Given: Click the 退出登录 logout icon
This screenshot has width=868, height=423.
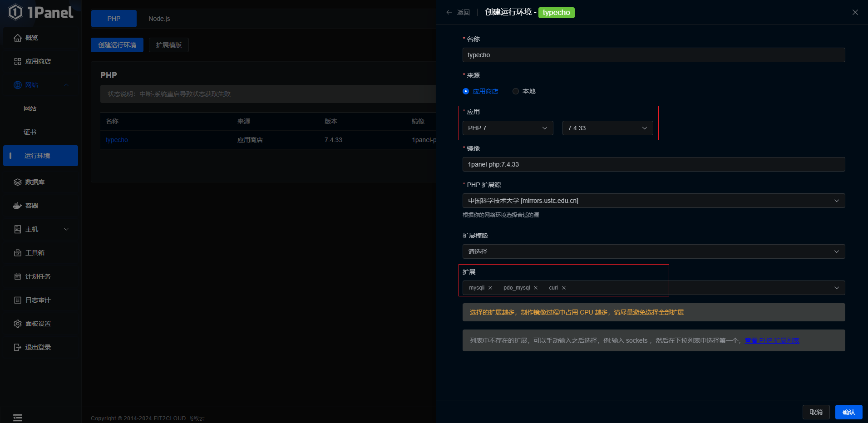Looking at the screenshot, I should coord(18,347).
